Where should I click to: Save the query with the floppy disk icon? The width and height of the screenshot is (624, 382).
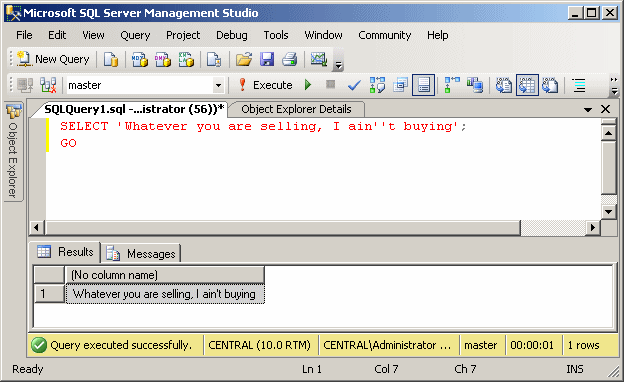(x=267, y=60)
